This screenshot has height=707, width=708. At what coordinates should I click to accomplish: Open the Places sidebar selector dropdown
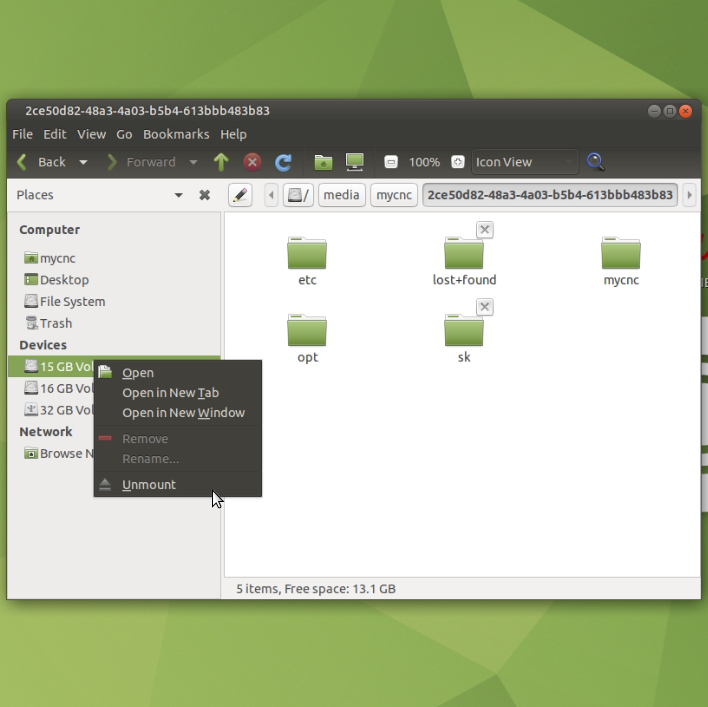coord(178,195)
